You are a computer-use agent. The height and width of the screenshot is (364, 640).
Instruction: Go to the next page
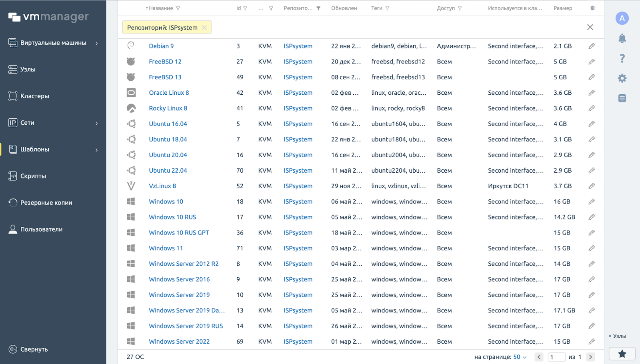tap(591, 357)
